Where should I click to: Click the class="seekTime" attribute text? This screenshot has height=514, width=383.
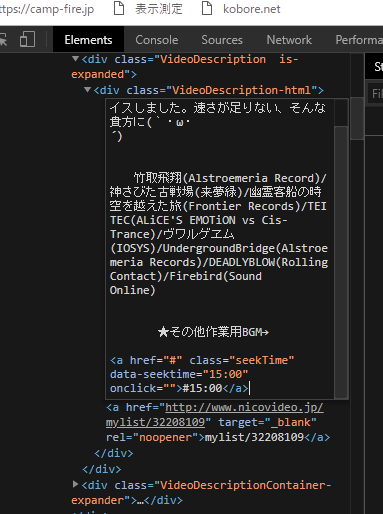[242, 360]
